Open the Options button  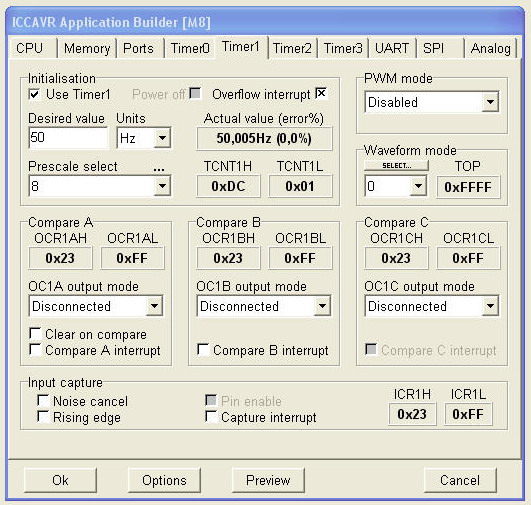point(164,480)
